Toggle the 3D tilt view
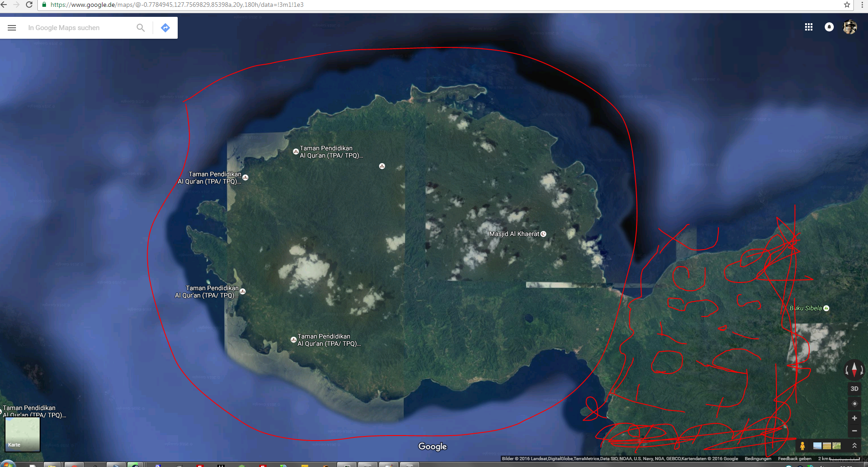 854,389
